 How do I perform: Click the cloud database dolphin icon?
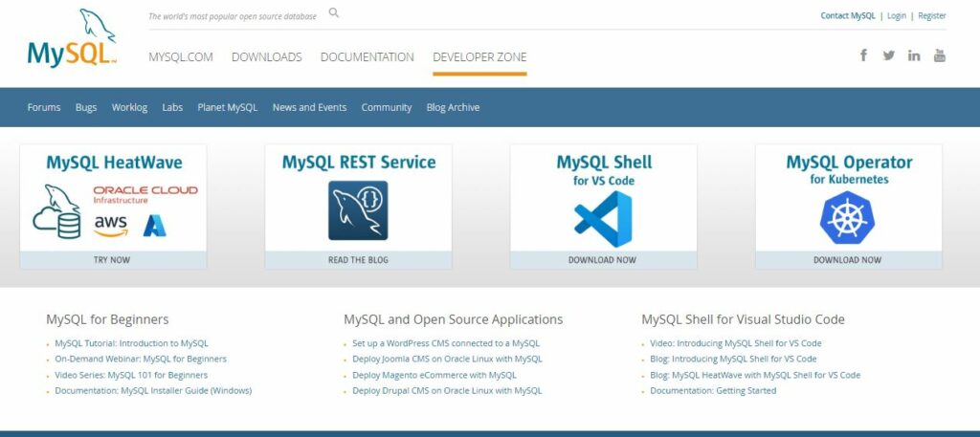tap(56, 211)
